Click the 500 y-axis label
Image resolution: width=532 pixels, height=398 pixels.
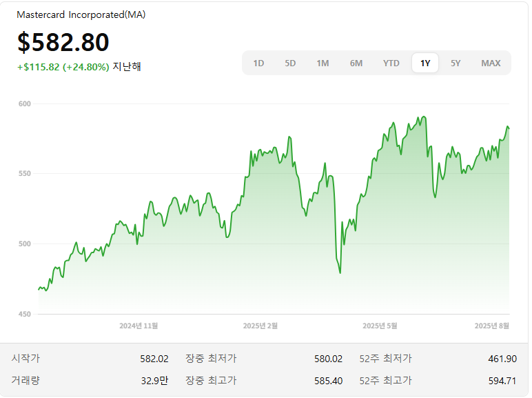[x=24, y=243]
